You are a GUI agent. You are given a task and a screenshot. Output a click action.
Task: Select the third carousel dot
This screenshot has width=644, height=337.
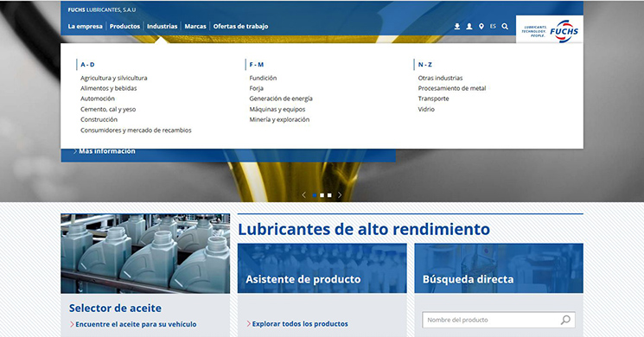329,195
